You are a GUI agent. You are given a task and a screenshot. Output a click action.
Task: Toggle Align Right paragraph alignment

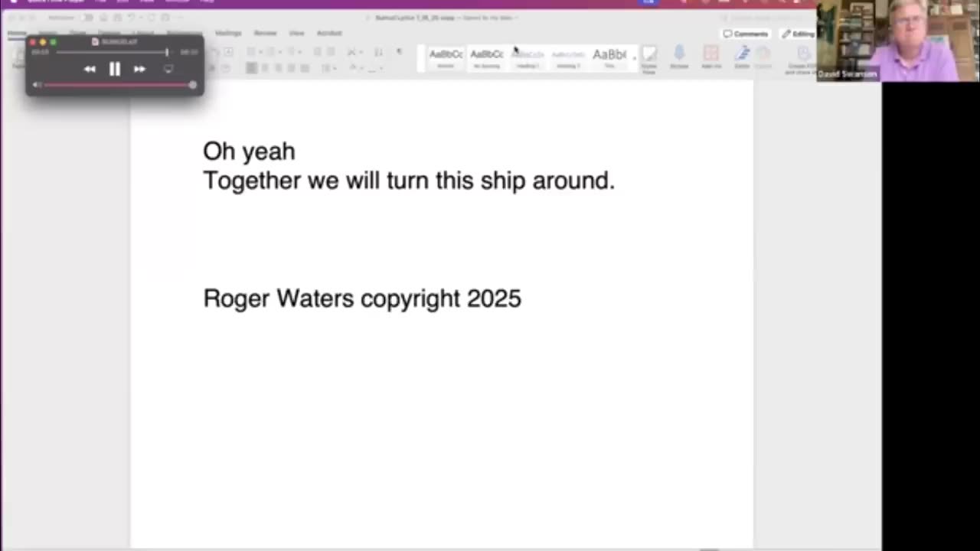pyautogui.click(x=278, y=68)
